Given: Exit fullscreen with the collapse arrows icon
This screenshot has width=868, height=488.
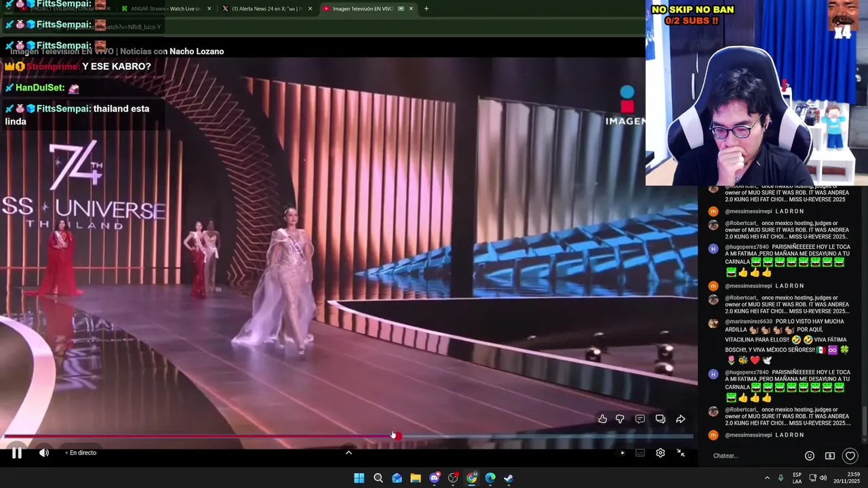Looking at the screenshot, I should tap(681, 453).
